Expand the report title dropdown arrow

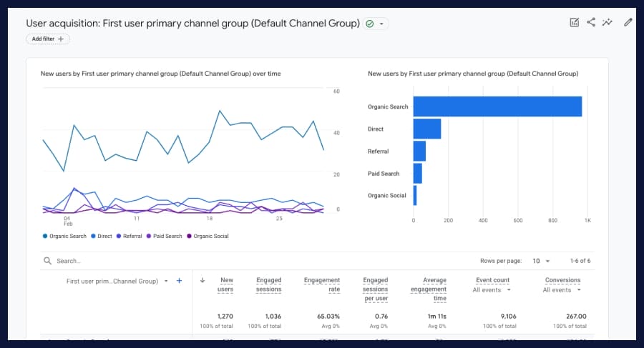(382, 24)
